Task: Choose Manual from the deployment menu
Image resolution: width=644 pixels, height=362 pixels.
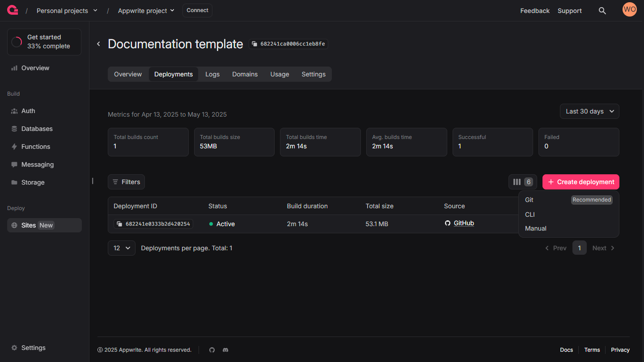Action: 568,228
